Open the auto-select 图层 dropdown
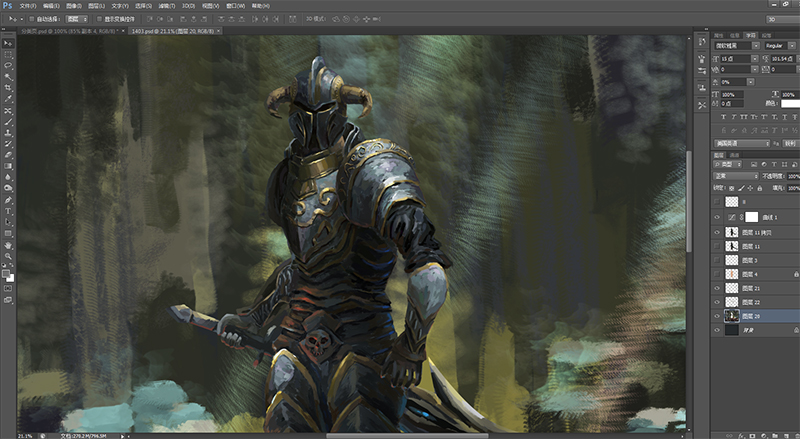This screenshot has width=800, height=439. [77, 19]
